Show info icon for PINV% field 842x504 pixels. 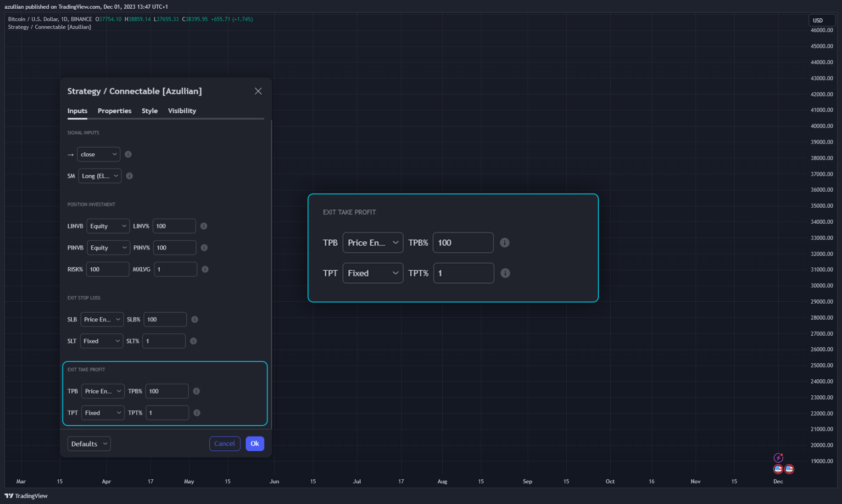coord(204,248)
